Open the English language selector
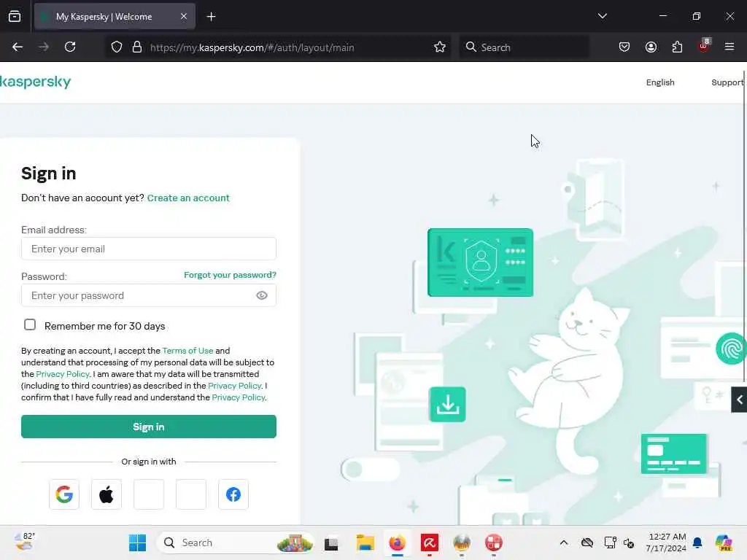This screenshot has height=560, width=747. pos(660,82)
